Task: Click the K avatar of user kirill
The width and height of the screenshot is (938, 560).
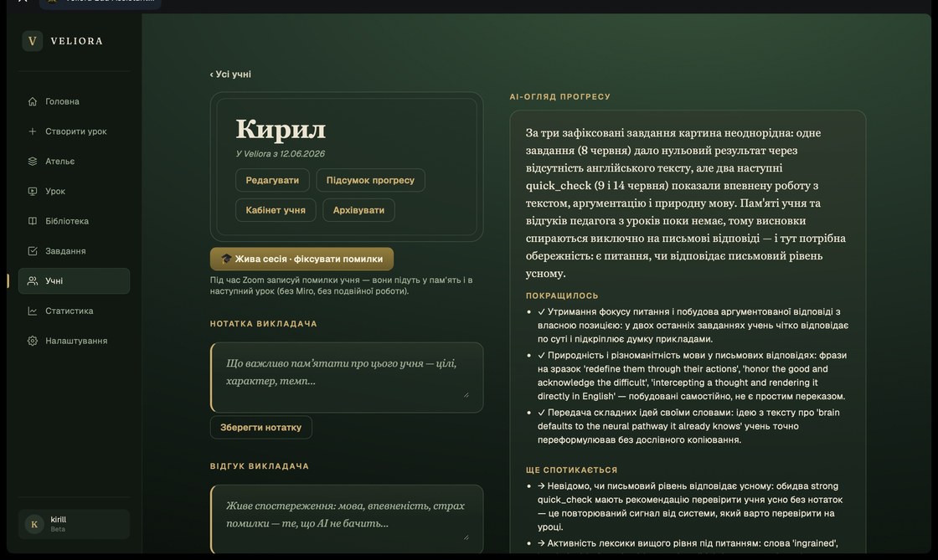Action: pos(34,524)
